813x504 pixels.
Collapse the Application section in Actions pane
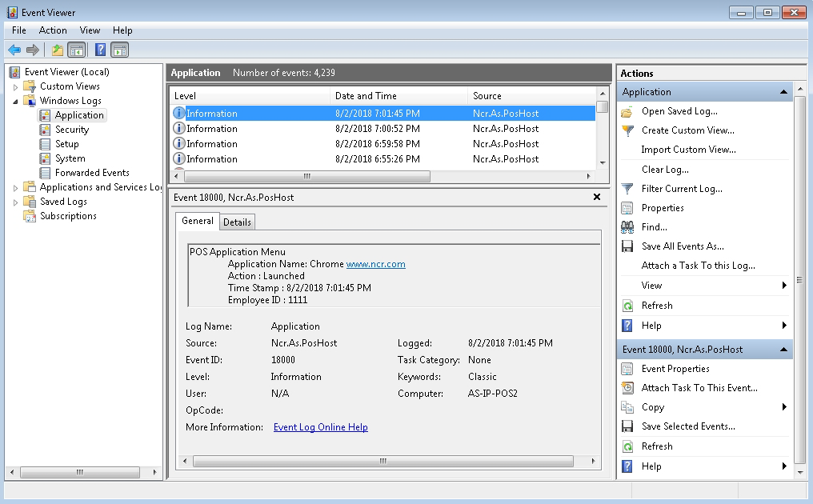click(x=783, y=93)
